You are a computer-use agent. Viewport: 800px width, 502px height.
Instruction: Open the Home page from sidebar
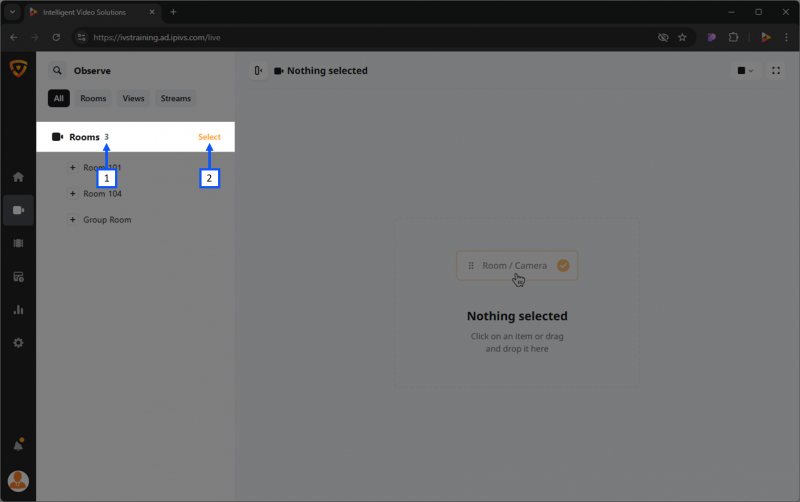tap(18, 177)
